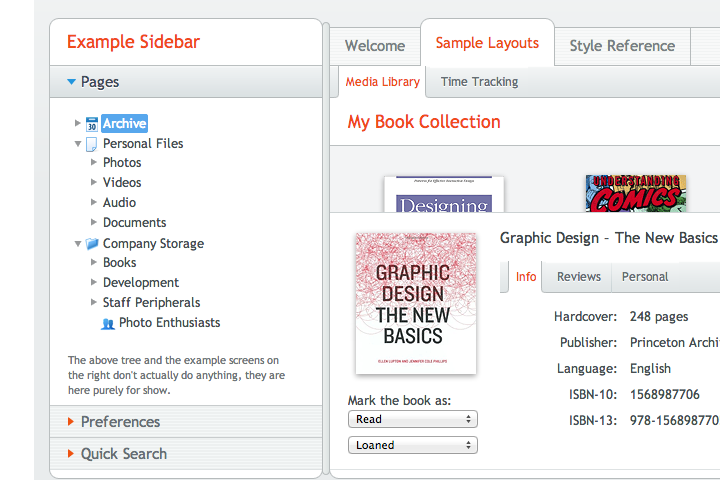Expand the Photos tree node arrow
This screenshot has width=720, height=480.
pos(94,163)
